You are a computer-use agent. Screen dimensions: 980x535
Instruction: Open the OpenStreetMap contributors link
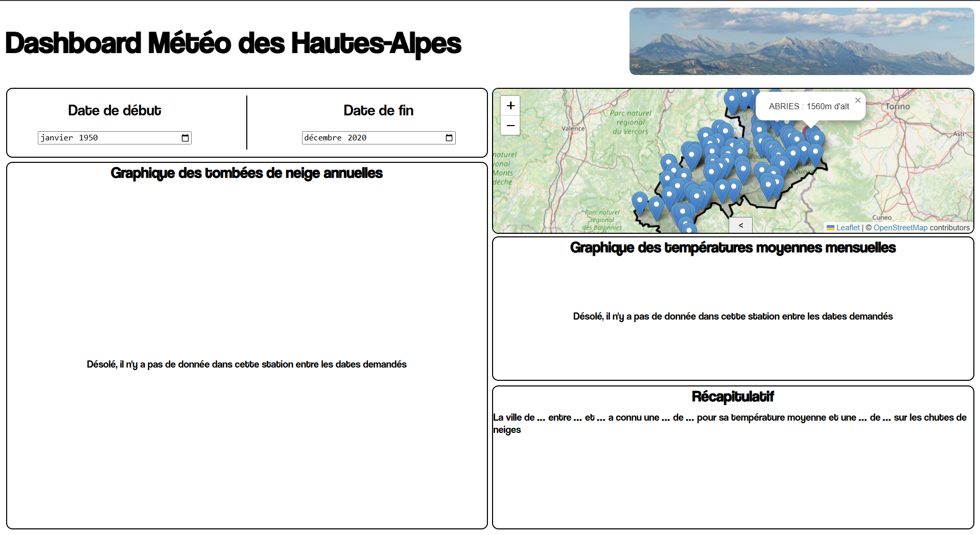click(900, 228)
